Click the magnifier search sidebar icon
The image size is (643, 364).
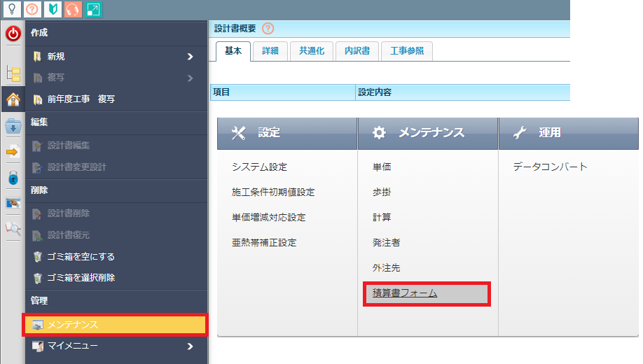tap(13, 228)
